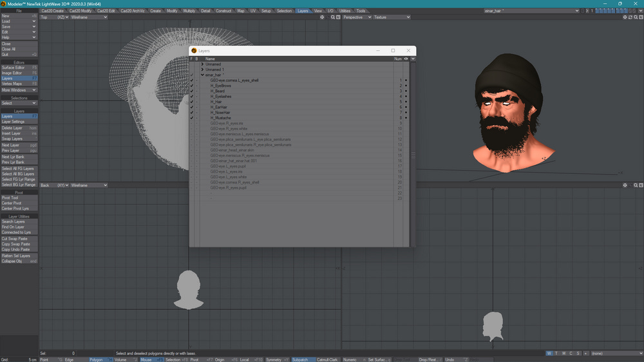
Task: Toggle Symmetry mode in bottom bar
Action: pos(277,359)
